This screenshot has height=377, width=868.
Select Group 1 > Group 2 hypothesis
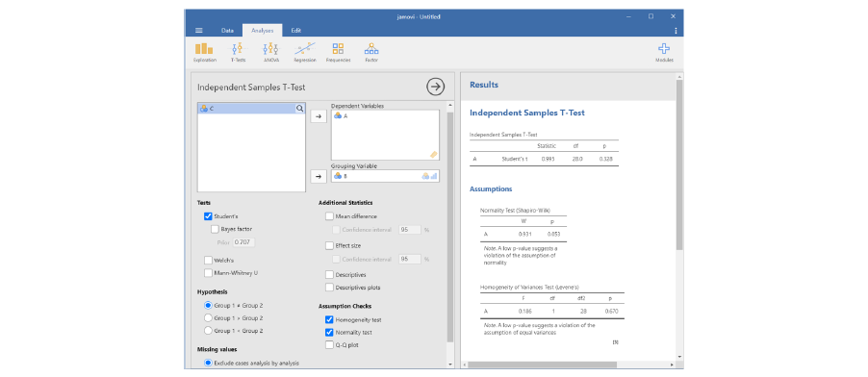point(208,317)
